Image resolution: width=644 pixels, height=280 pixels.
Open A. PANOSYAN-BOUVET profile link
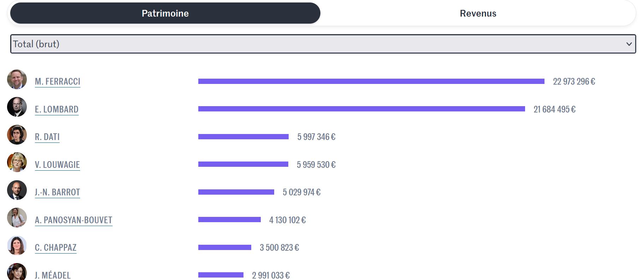tap(73, 220)
